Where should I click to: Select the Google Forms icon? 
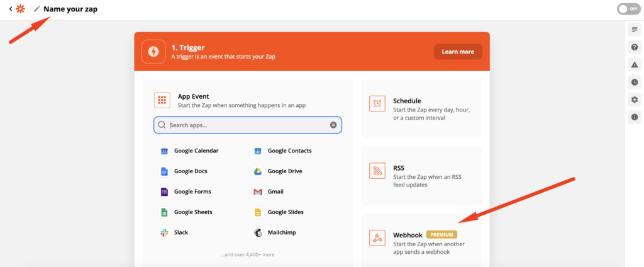[x=164, y=191]
